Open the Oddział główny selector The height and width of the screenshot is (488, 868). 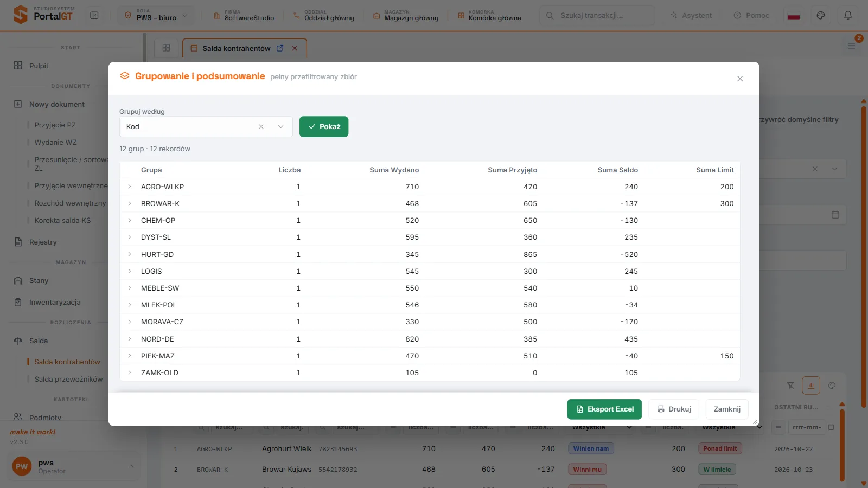coord(323,16)
